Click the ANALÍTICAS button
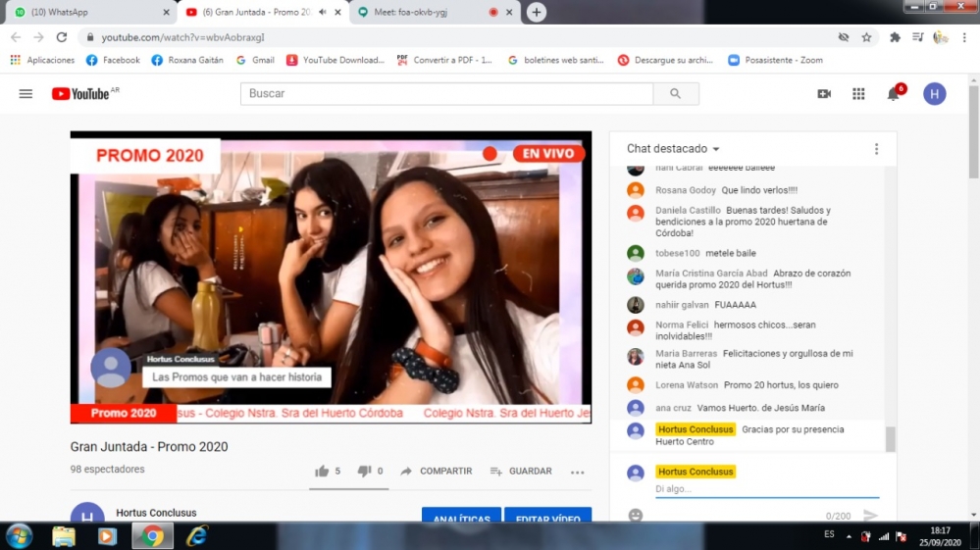 click(461, 515)
